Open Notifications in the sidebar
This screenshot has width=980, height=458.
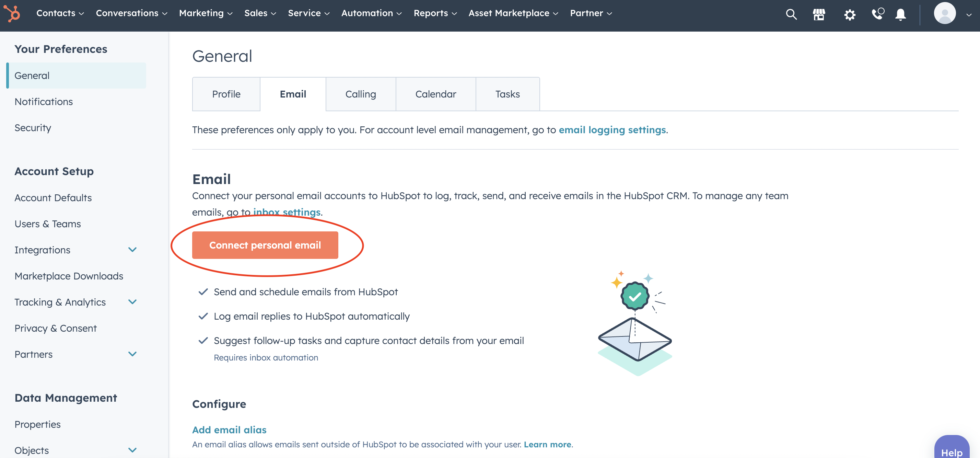point(43,102)
